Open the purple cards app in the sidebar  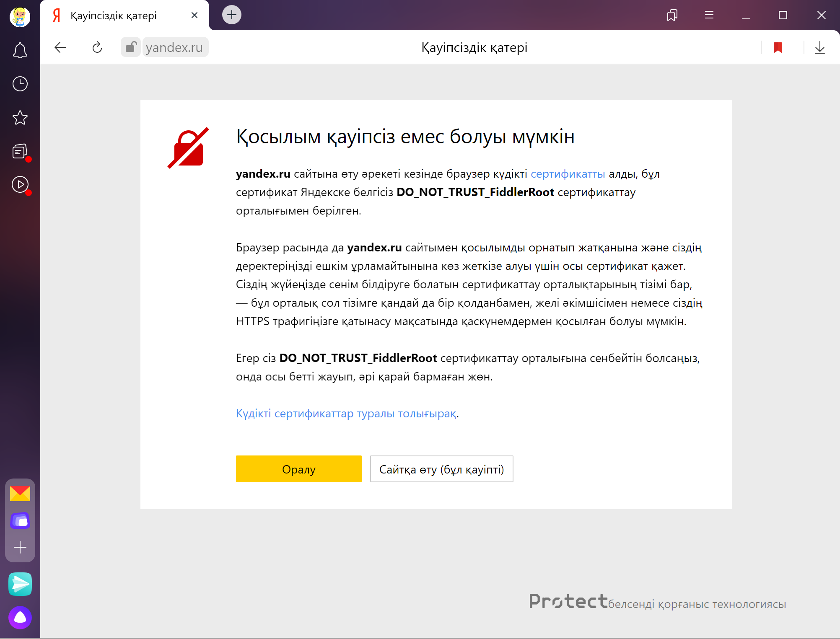[x=20, y=520]
